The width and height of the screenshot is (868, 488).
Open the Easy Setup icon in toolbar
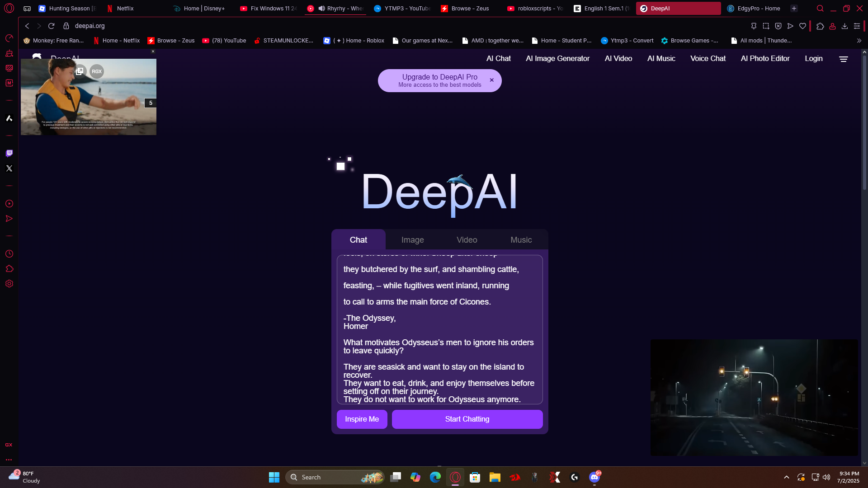(857, 26)
